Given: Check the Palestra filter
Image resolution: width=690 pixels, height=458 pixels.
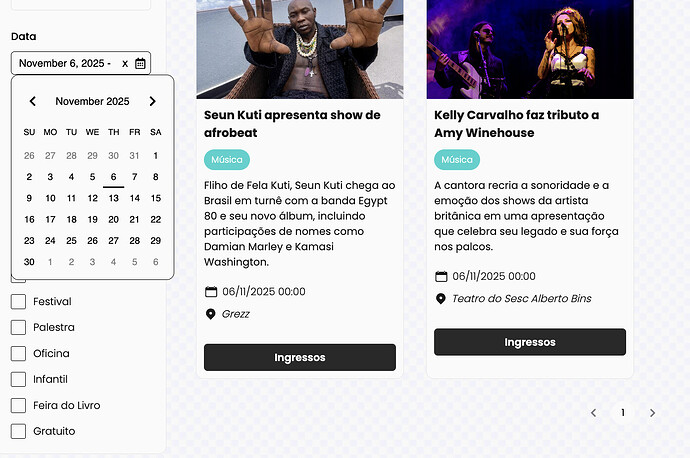Looking at the screenshot, I should (x=18, y=327).
